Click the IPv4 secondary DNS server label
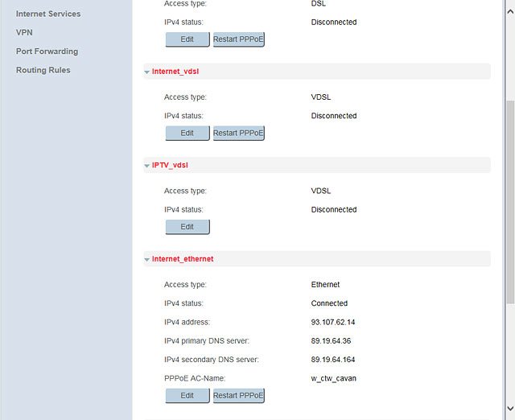Image resolution: width=515 pixels, height=420 pixels. pos(212,360)
